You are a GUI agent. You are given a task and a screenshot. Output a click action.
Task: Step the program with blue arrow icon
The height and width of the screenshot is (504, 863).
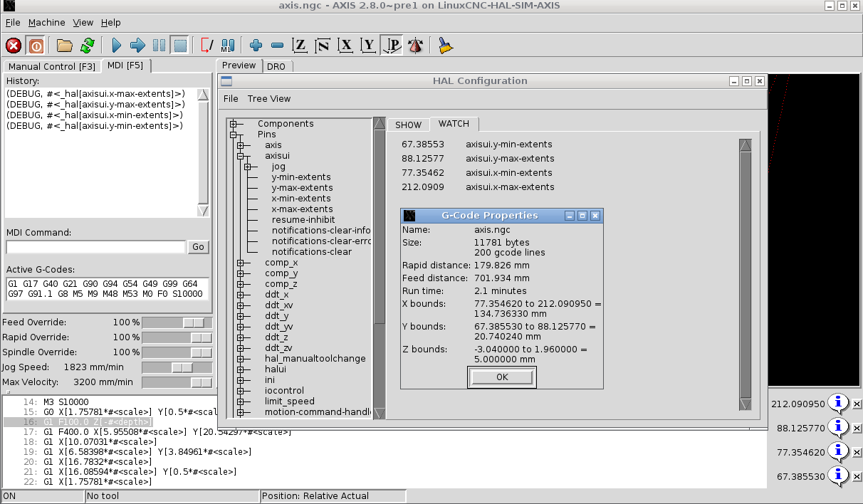point(138,46)
